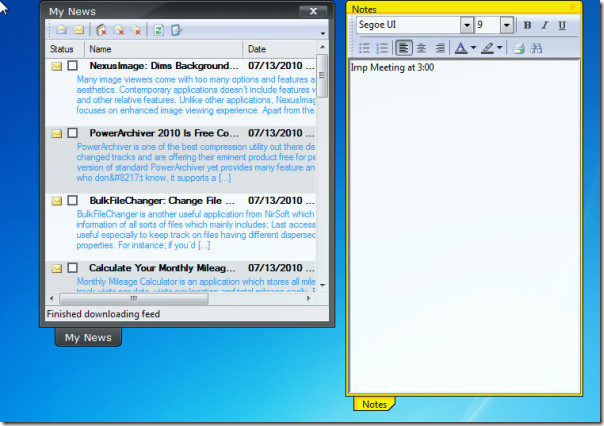The height and width of the screenshot is (426, 604).
Task: Open the font color dropdown arrow
Action: coord(473,48)
